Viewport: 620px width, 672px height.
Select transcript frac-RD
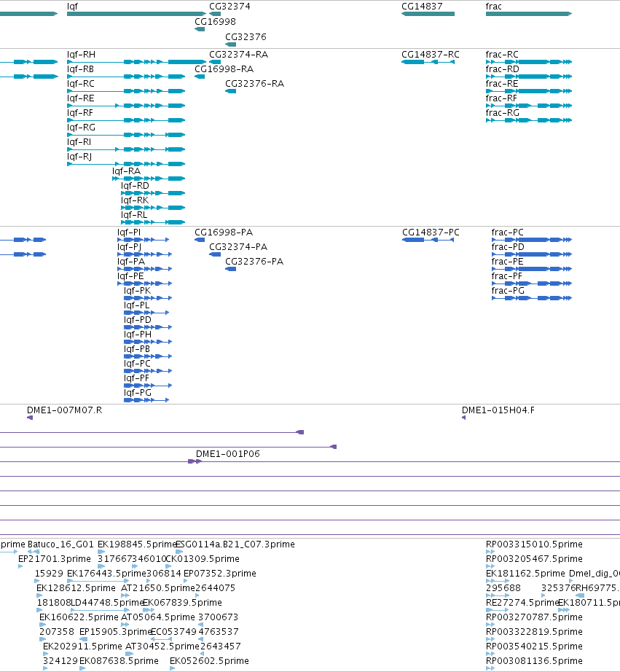tap(529, 77)
